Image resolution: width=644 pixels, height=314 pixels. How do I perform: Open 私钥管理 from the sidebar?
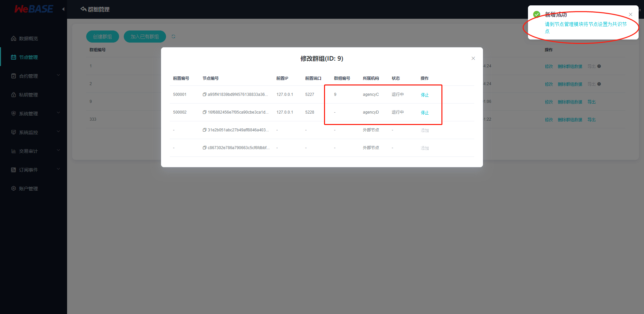(x=29, y=95)
